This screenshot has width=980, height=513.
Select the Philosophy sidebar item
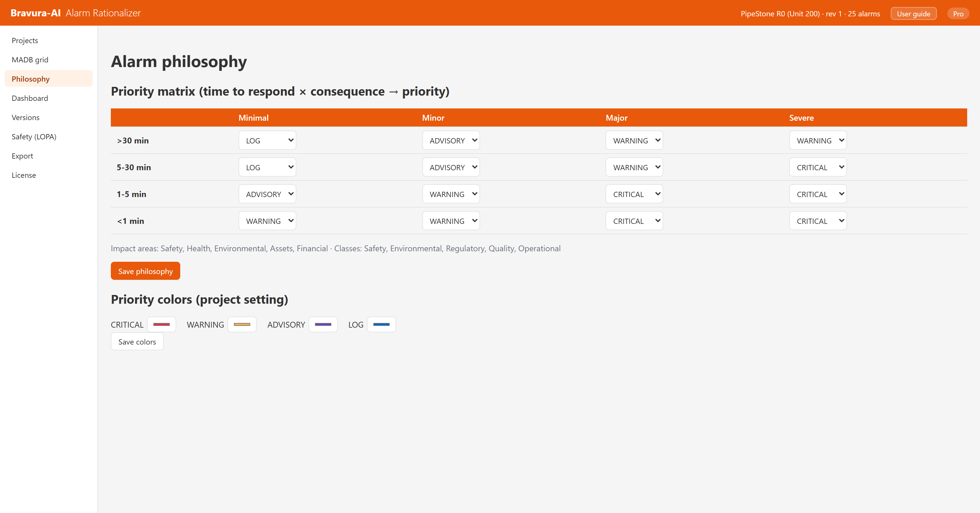49,79
